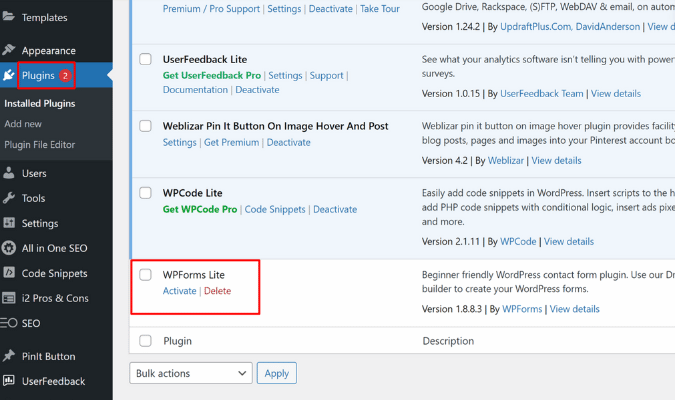This screenshot has height=400, width=675.
Task: Click the PinIt Button pin icon
Action: [9, 356]
